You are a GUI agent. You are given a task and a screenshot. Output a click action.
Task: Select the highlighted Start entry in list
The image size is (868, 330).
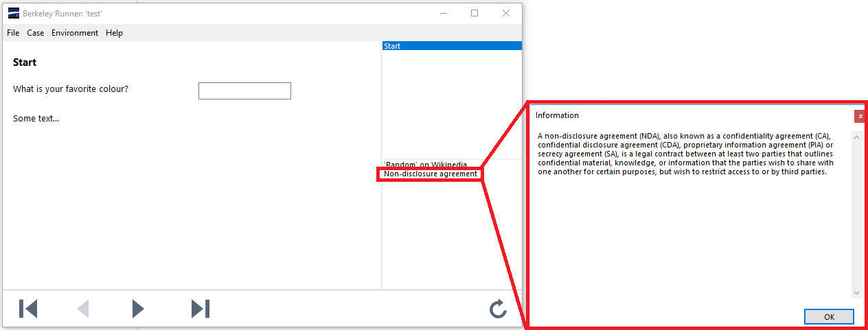451,46
